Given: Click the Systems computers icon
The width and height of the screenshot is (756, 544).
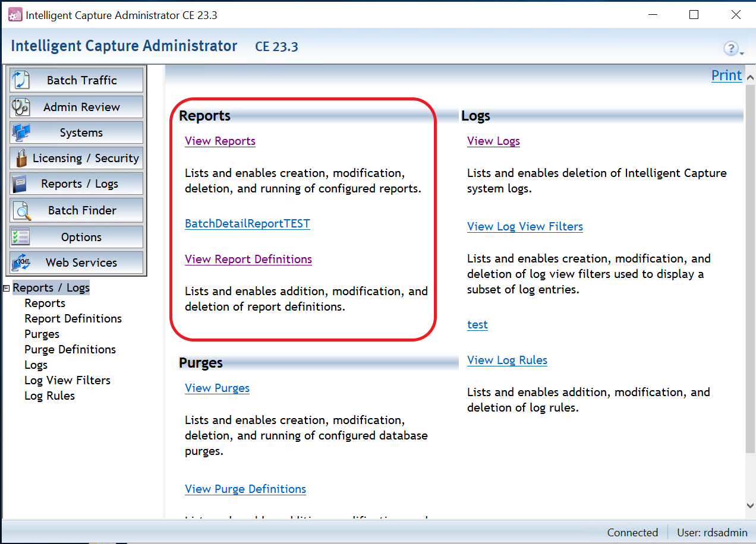Looking at the screenshot, I should coord(21,132).
